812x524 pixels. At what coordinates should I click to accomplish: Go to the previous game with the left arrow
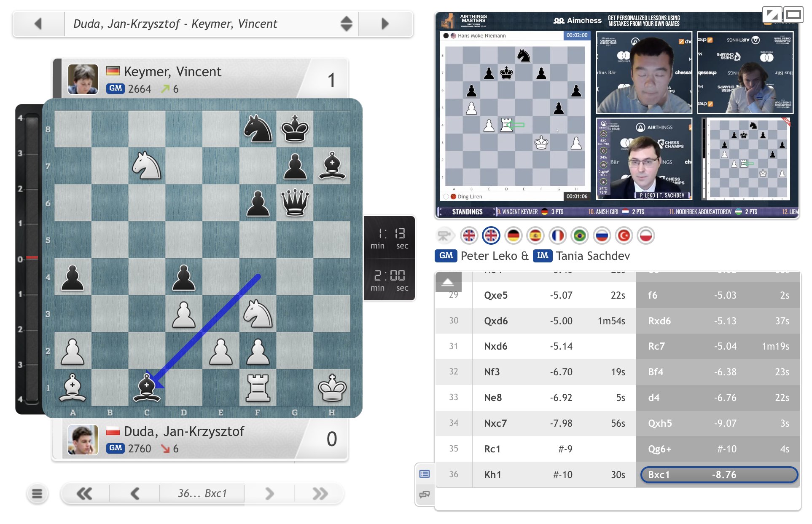point(38,24)
